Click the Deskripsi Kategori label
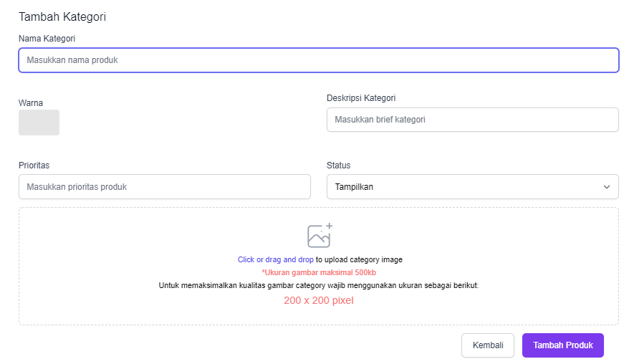This screenshot has height=364, width=624. coord(361,98)
